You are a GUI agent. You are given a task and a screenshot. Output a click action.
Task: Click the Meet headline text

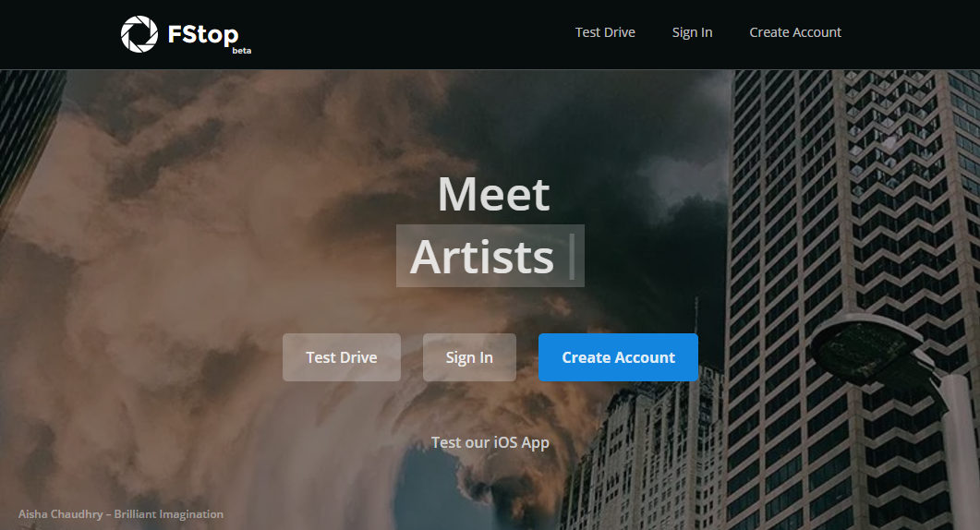pos(494,195)
